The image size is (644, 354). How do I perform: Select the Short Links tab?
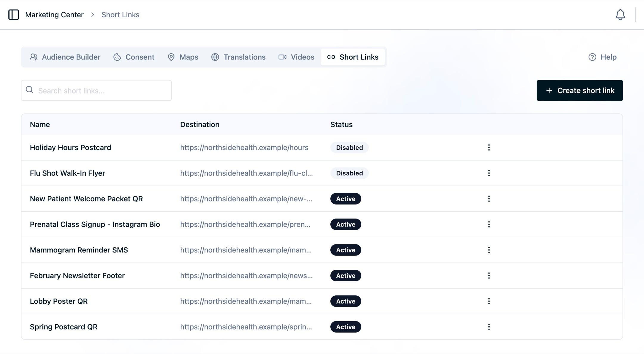[353, 57]
